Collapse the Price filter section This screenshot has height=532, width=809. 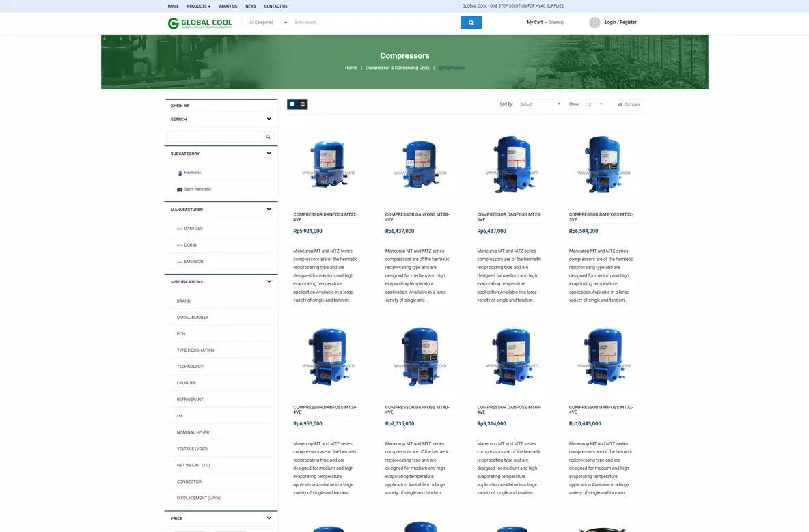click(x=269, y=518)
